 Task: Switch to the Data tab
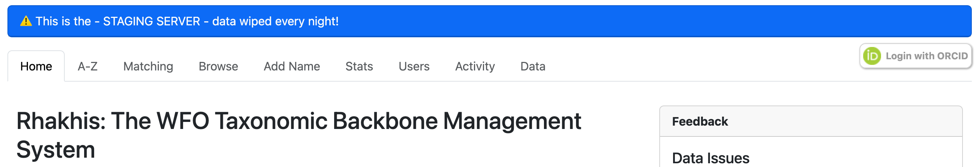click(x=533, y=66)
